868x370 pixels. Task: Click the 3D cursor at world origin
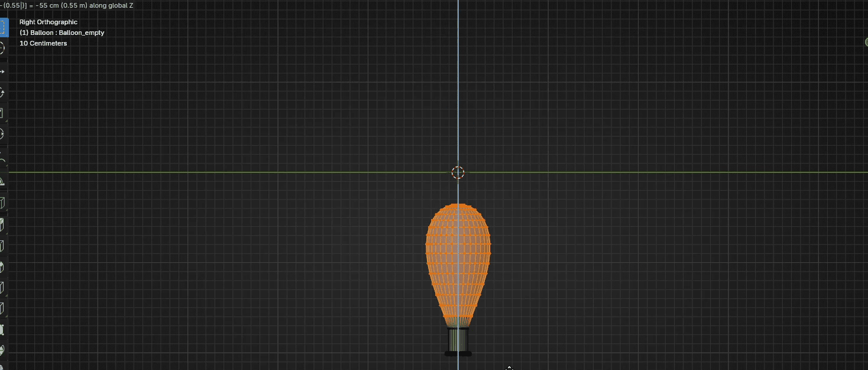coord(458,172)
